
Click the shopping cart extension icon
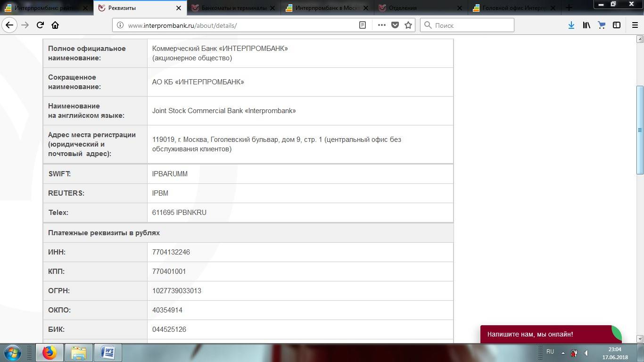(602, 25)
